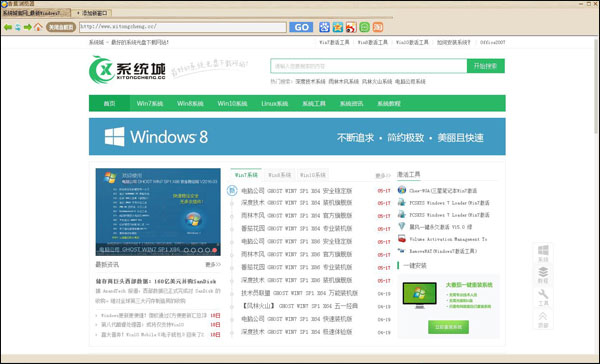Open Volume Activation Management Tool link
Image resolution: width=600 pixels, height=364 pixels.
click(x=448, y=239)
